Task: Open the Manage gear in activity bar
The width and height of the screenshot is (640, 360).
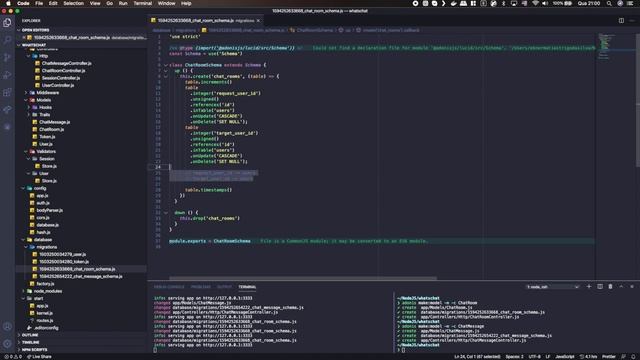Action: (x=7, y=344)
